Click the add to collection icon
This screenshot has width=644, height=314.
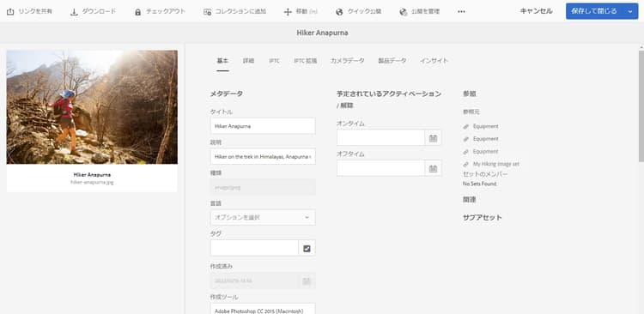(x=208, y=12)
